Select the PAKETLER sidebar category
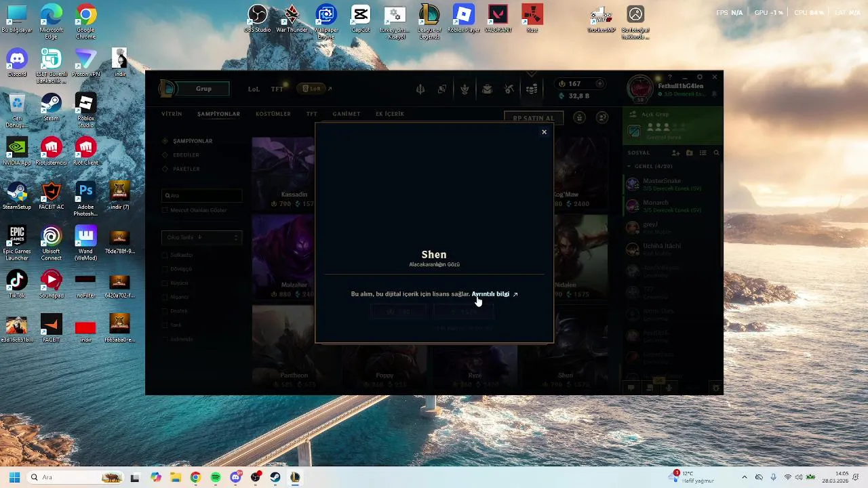 coord(186,169)
